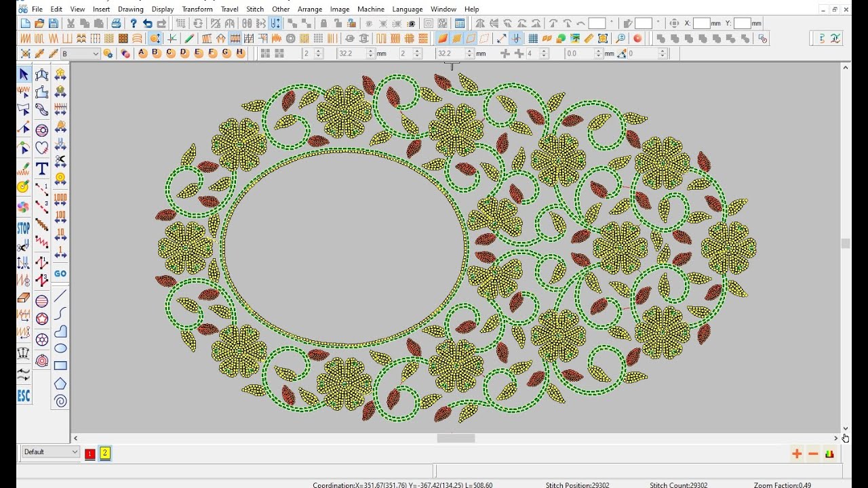Click the undo arrow

[x=147, y=23]
